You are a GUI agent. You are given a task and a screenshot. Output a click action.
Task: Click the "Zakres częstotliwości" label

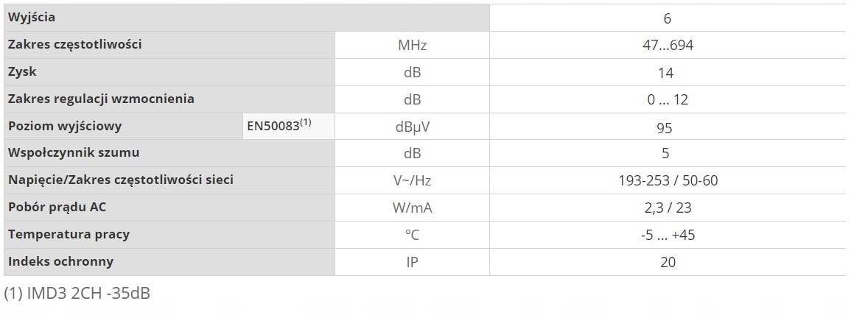click(x=74, y=45)
